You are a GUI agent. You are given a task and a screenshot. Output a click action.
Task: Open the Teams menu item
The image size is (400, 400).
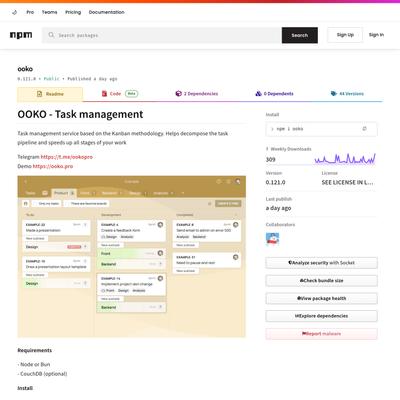(x=49, y=12)
